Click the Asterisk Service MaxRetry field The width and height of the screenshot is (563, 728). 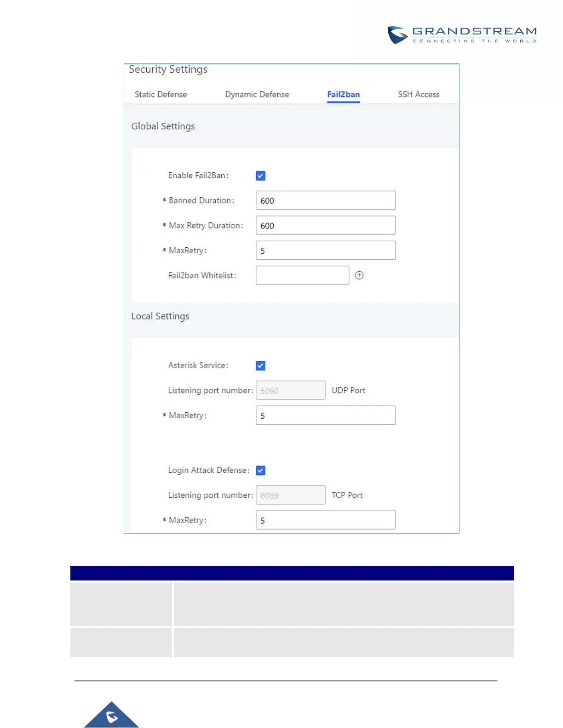click(326, 415)
